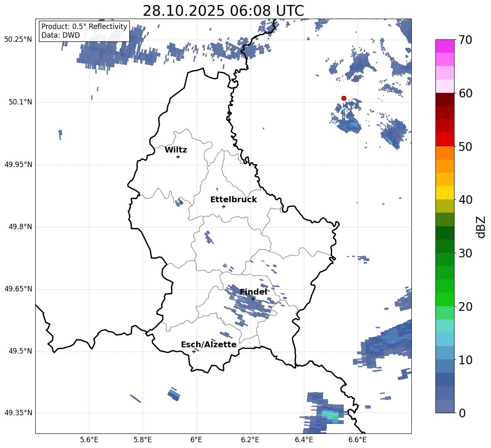Click the 70 dBZ colorbar tick label
Image resolution: width=491 pixels, height=448 pixels.
point(465,40)
